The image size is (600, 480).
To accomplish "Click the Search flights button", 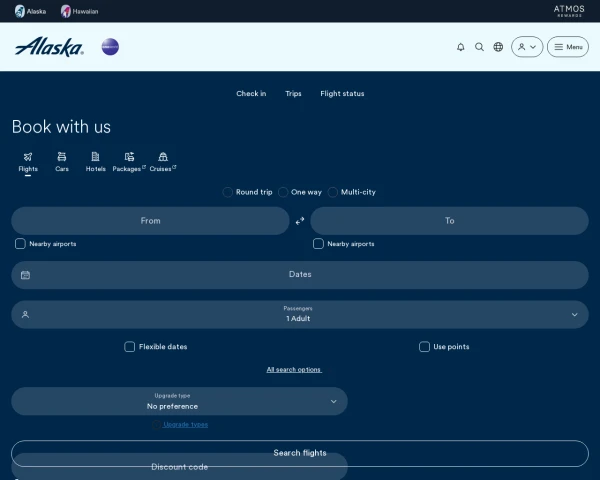I will [x=300, y=453].
